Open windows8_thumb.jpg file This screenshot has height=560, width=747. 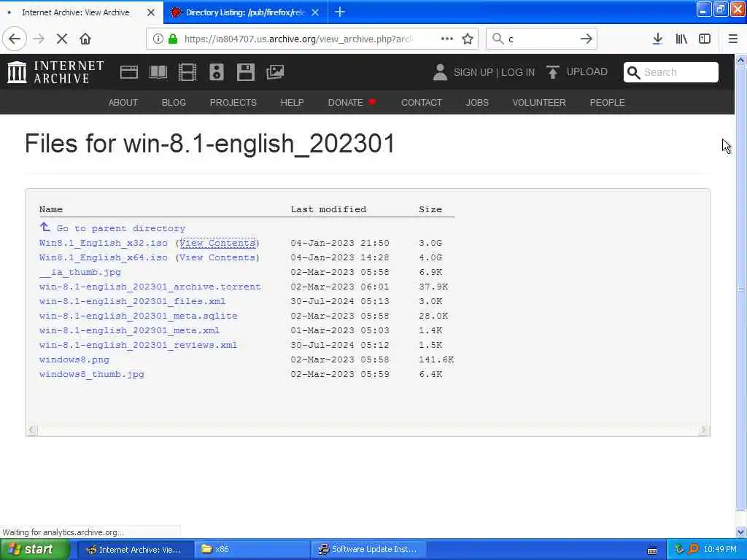[x=91, y=374]
